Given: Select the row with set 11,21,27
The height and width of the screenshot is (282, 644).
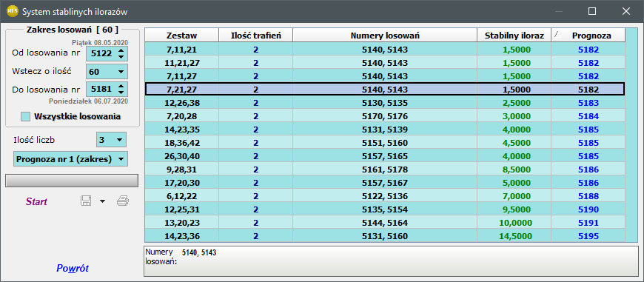Looking at the screenshot, I should coord(385,63).
